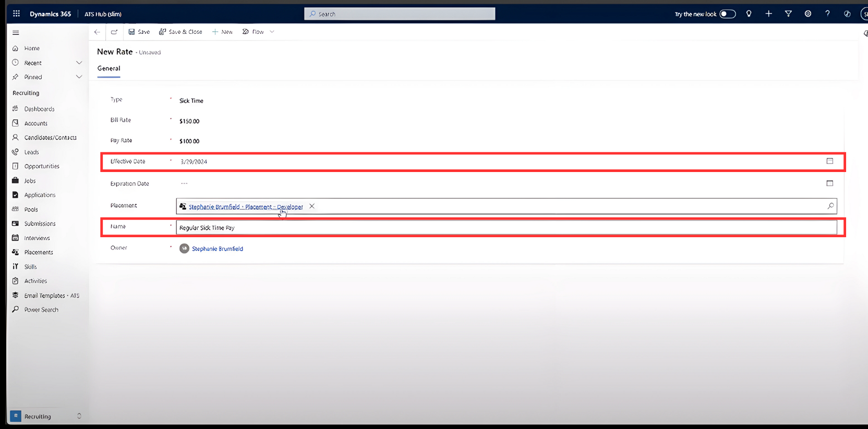Open the Effective Date calendar picker

[x=830, y=161]
